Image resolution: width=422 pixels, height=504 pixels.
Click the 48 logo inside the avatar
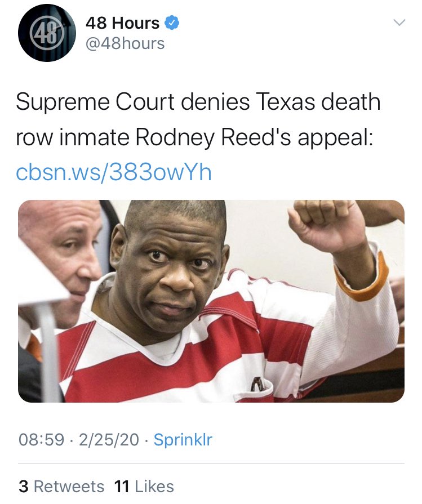tap(47, 33)
